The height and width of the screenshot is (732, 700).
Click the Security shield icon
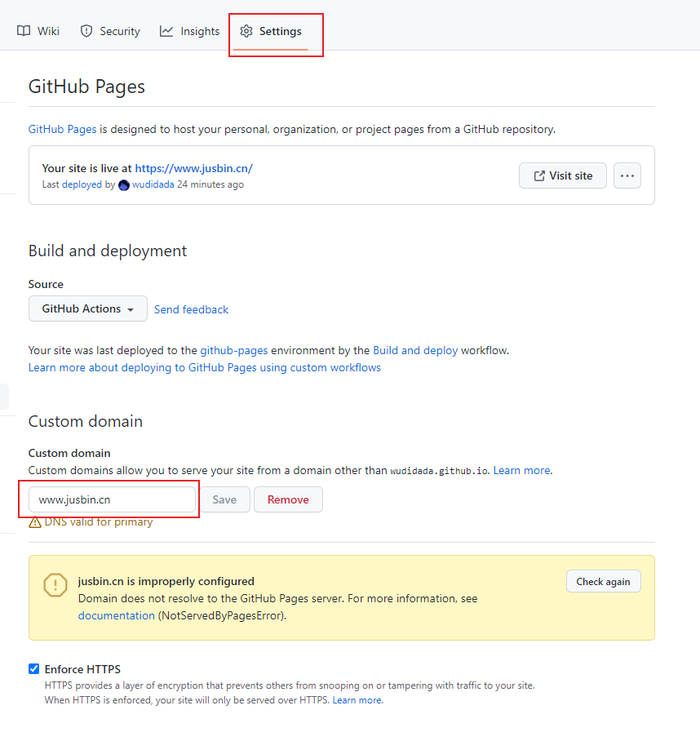coord(86,31)
